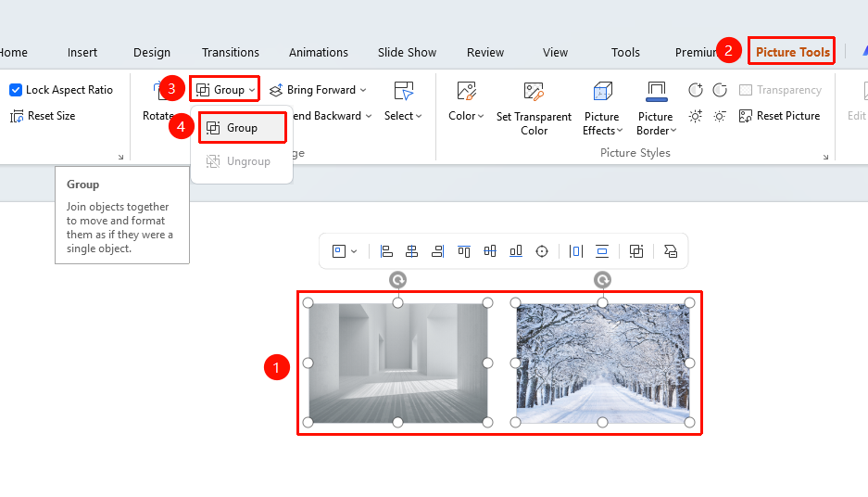Expand Send Backward options arrow
This screenshot has height=497, width=868.
click(x=369, y=116)
